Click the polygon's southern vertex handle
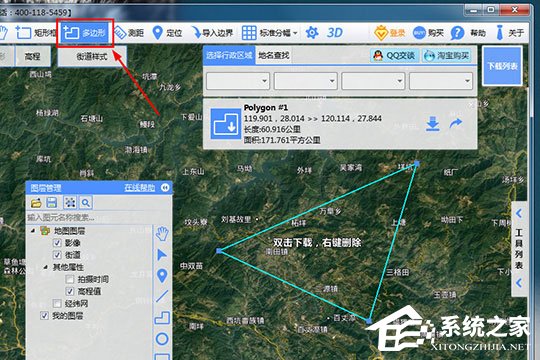The image size is (540, 360). point(369,321)
